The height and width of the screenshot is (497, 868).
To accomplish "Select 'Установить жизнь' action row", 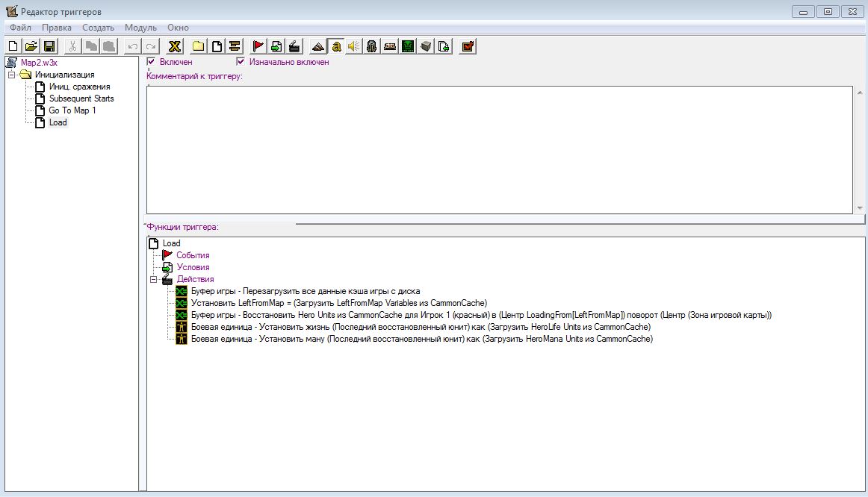I will click(421, 327).
